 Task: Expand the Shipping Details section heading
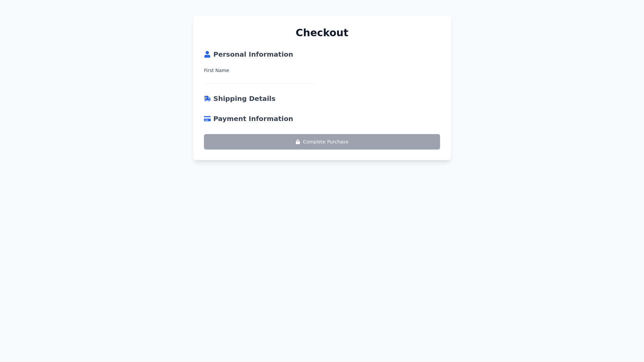tap(244, 99)
